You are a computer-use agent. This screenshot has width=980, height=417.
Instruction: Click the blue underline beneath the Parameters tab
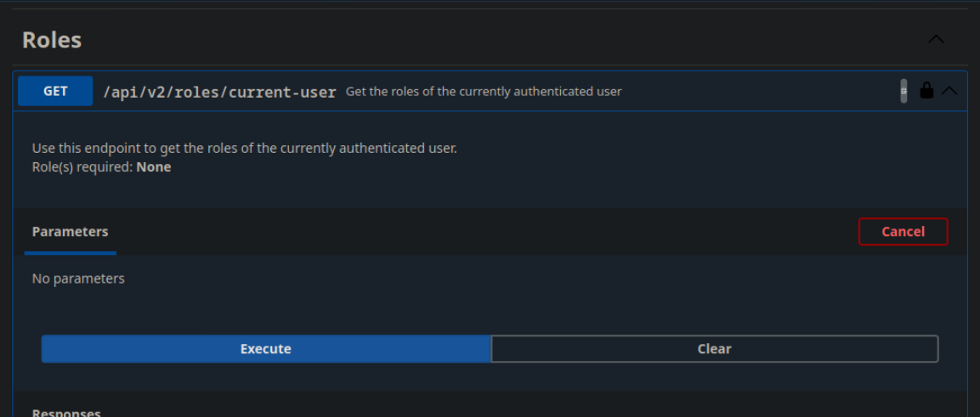[x=70, y=252]
